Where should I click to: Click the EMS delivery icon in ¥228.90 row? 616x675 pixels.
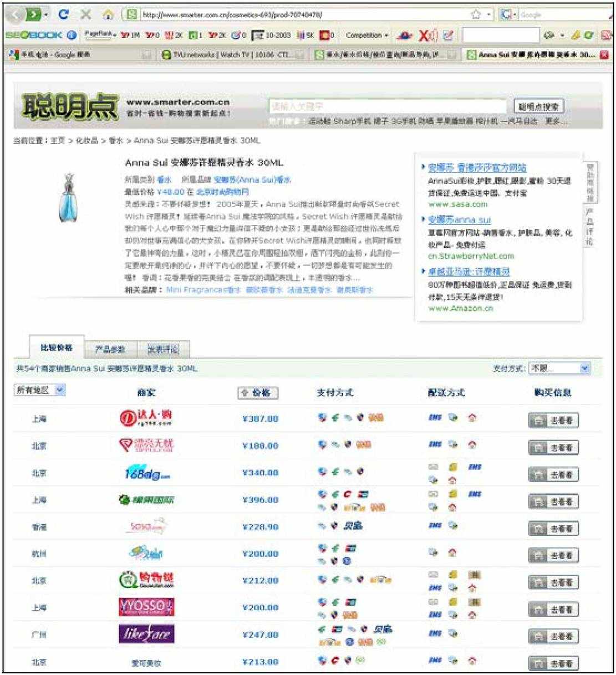click(435, 526)
